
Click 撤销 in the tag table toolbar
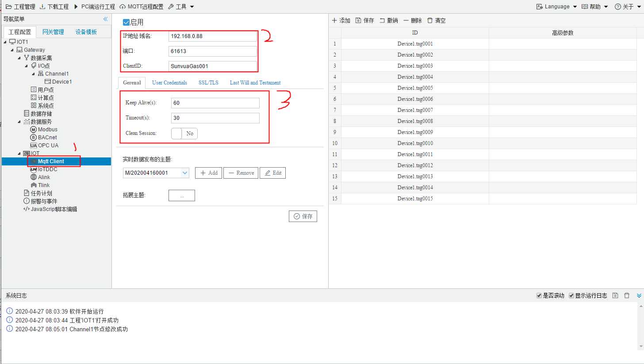click(x=389, y=21)
